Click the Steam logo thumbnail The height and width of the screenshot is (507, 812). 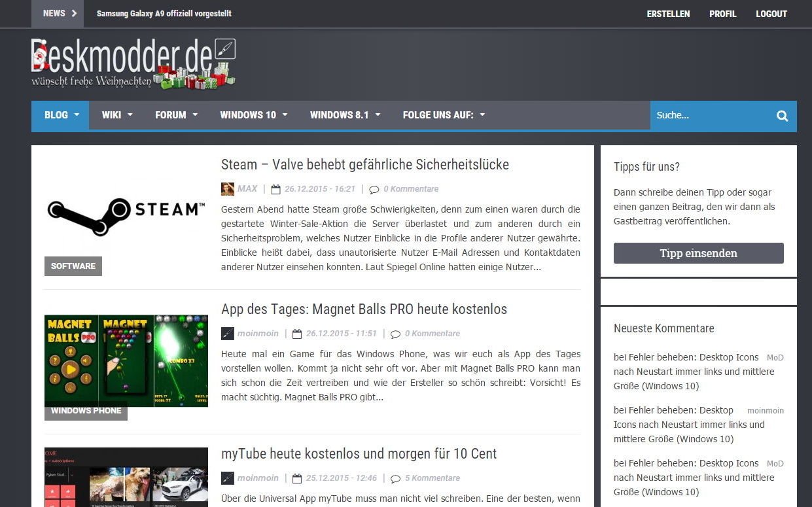(126, 217)
